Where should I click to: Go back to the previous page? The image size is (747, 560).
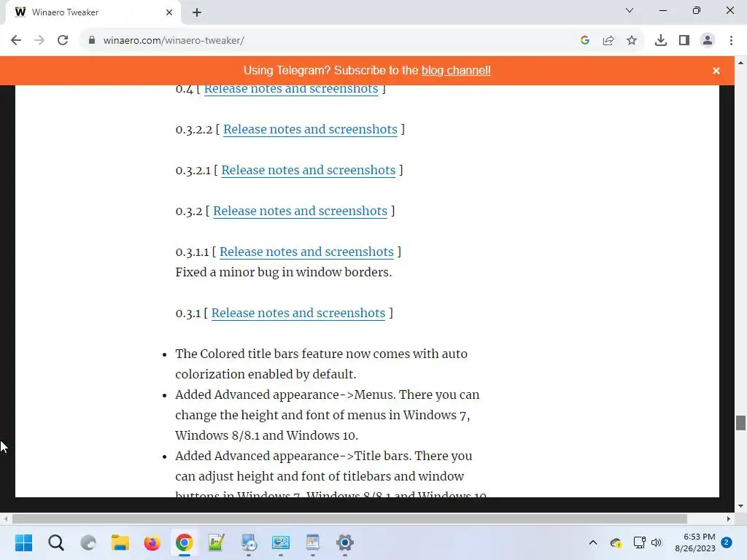coord(16,41)
